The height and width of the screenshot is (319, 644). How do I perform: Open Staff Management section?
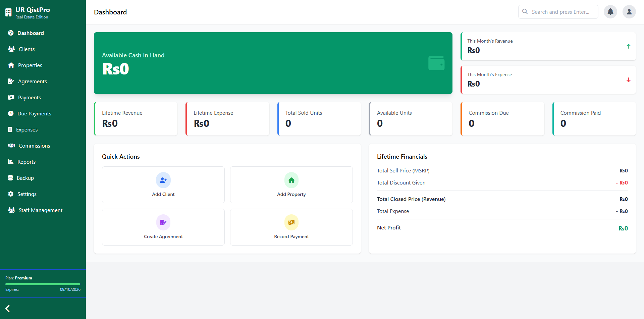click(x=41, y=210)
